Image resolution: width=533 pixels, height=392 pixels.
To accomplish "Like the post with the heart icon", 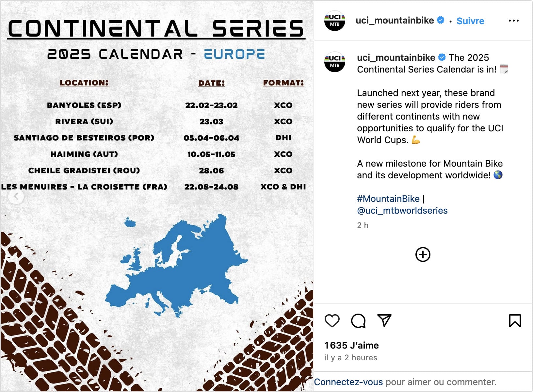I will [x=332, y=320].
